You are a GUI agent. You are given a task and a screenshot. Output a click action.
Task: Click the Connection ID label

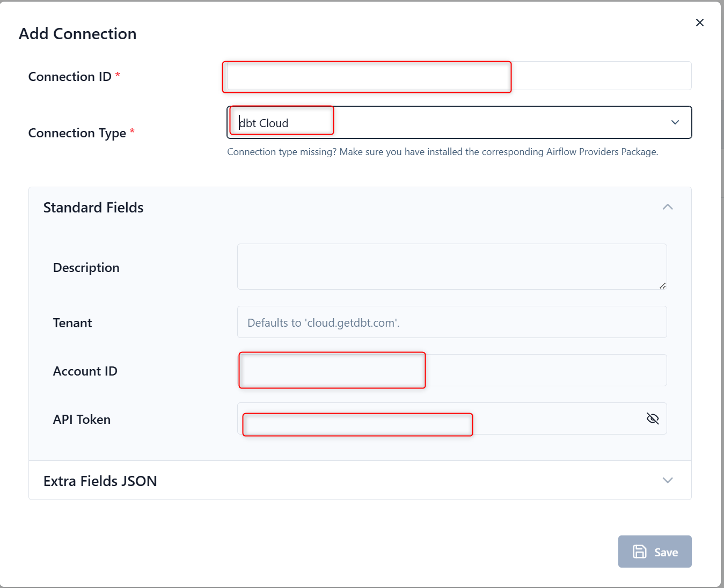70,77
